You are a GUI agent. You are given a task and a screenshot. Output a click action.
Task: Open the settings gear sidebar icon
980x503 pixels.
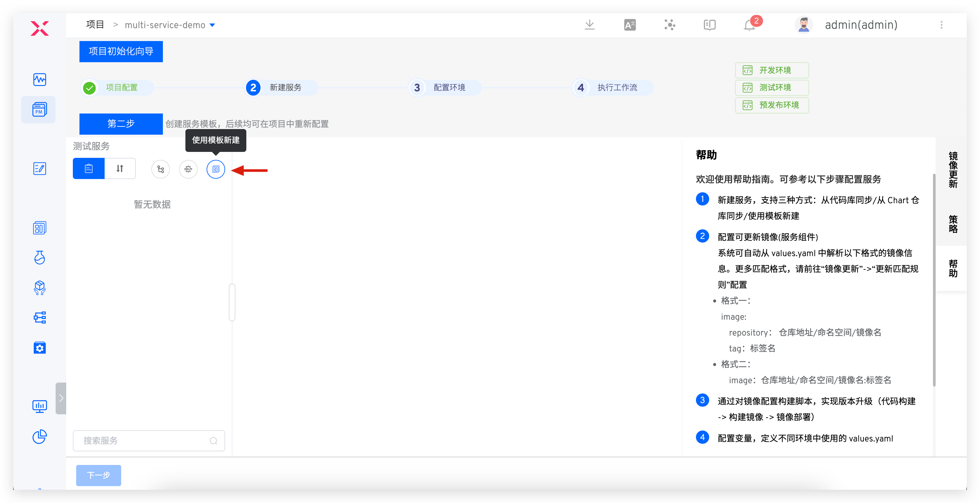[x=40, y=347]
